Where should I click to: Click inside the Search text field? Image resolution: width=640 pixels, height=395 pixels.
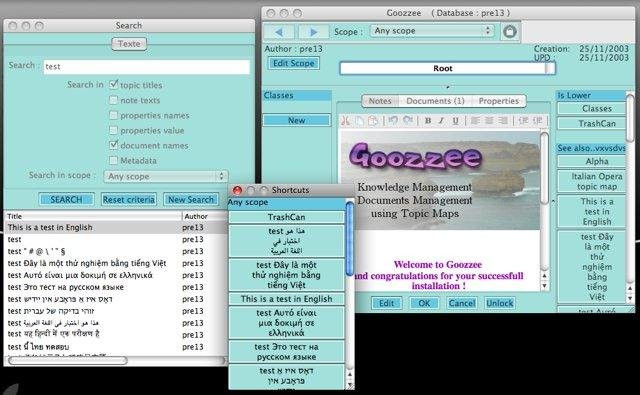tap(147, 67)
